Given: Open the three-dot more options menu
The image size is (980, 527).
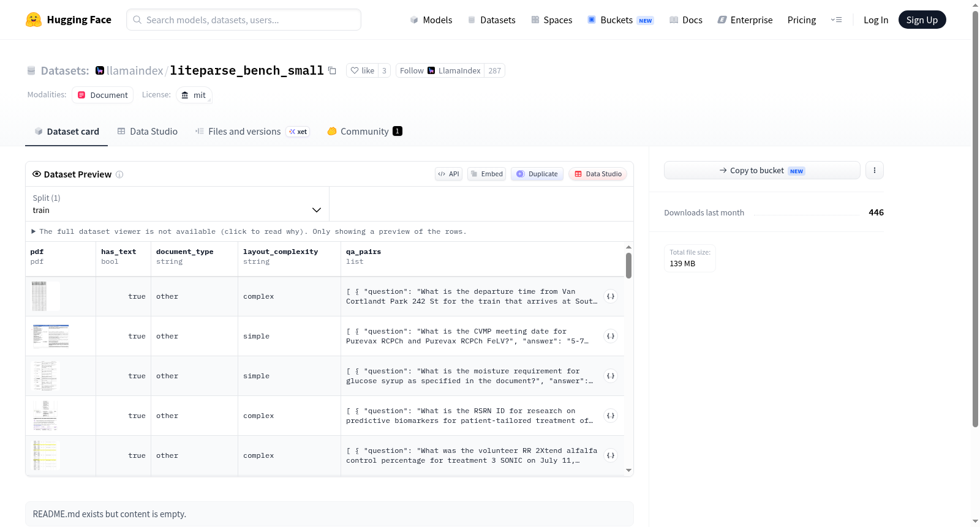Looking at the screenshot, I should point(875,170).
